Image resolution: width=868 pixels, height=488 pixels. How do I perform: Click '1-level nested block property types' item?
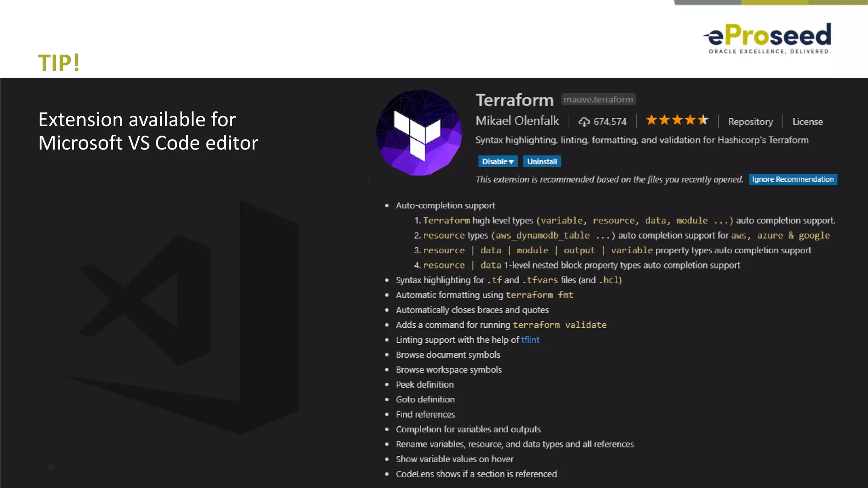coord(577,265)
